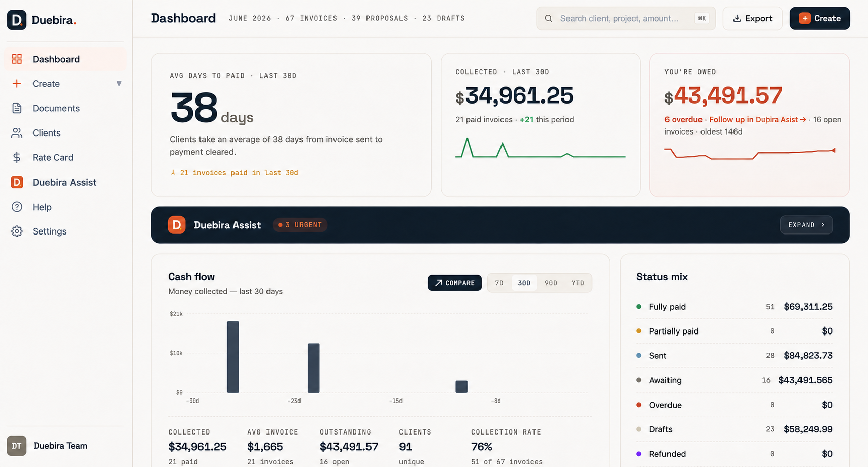Click the 21 invoices paid in last 30d note
868x467 pixels.
point(234,173)
